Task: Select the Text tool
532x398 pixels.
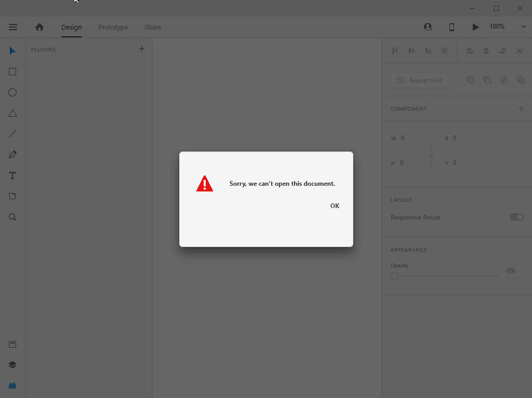Action: point(12,175)
